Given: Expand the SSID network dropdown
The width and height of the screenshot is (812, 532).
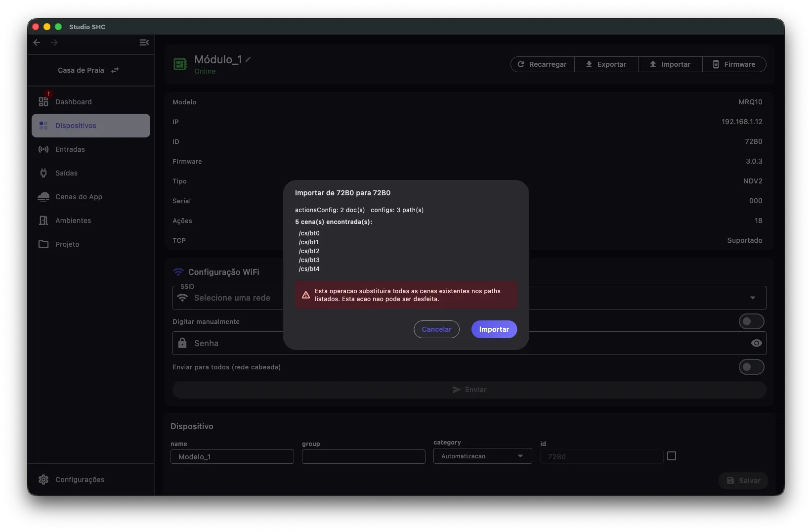Looking at the screenshot, I should 753,298.
